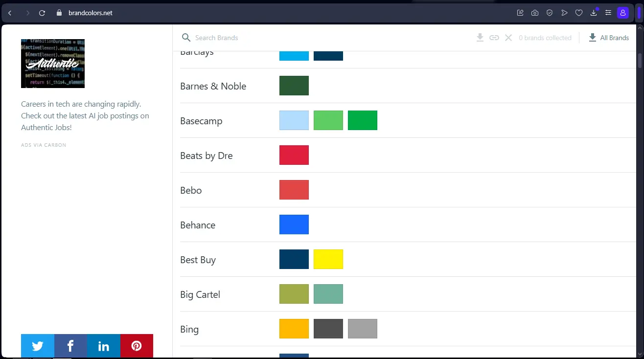The image size is (644, 359).
Task: Click the page vertical scrollbar thumb
Action: (640, 61)
